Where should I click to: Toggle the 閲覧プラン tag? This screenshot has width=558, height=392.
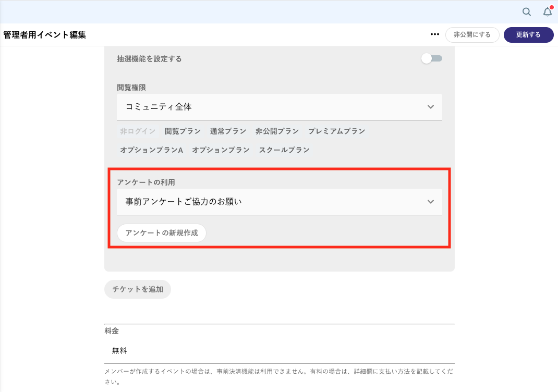click(183, 131)
